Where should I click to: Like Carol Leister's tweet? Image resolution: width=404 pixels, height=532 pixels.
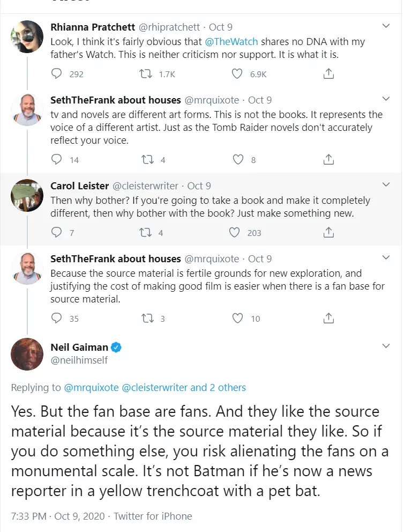coord(234,232)
